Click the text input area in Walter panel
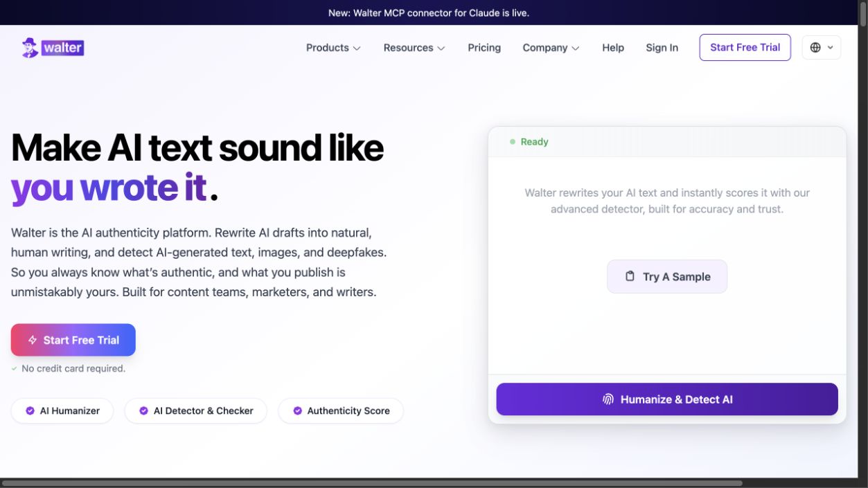Image resolution: width=868 pixels, height=488 pixels. 667,265
